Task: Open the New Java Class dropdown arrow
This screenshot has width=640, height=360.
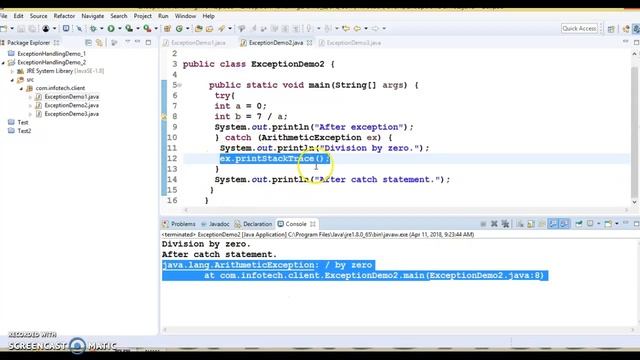Action: [x=187, y=29]
